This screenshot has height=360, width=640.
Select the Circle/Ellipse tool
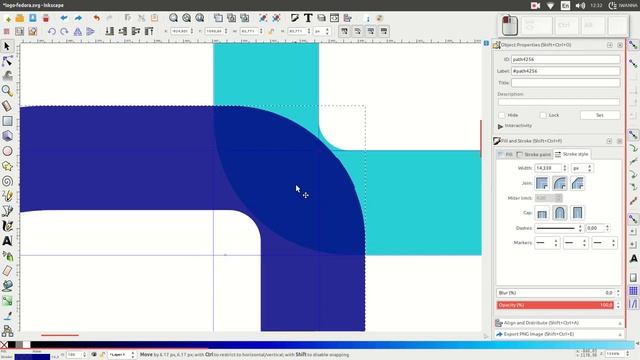(7, 151)
